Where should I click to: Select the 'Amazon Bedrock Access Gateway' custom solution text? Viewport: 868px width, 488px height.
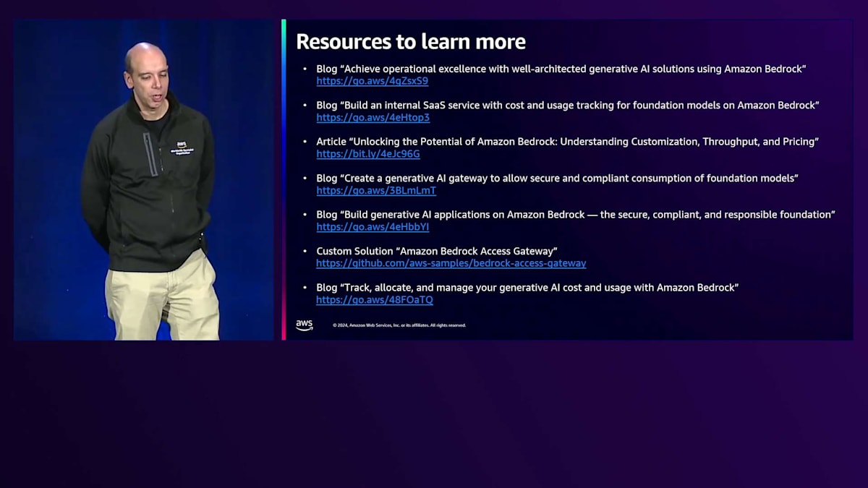tap(437, 251)
